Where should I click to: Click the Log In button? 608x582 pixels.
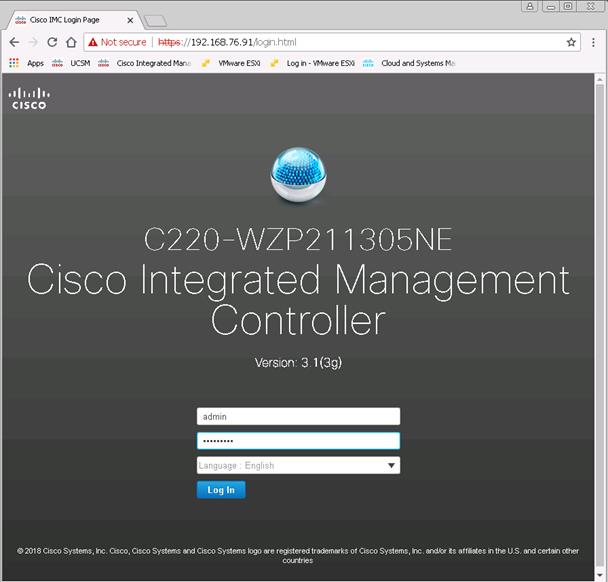point(221,490)
